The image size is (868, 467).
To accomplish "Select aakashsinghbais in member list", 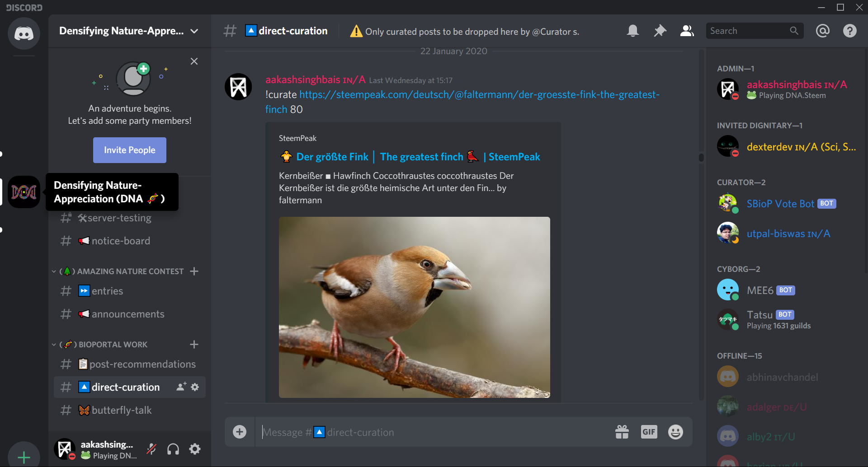I will [x=787, y=89].
